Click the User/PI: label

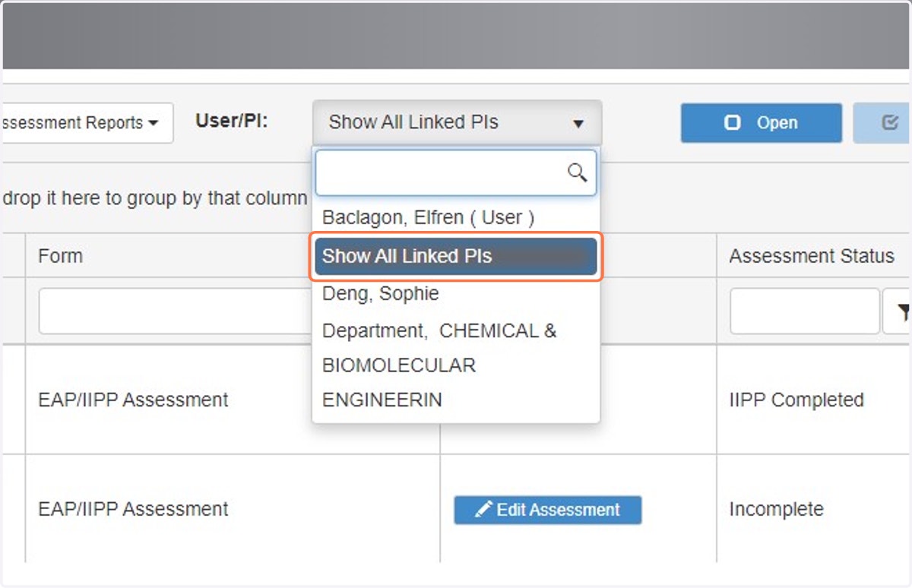click(232, 120)
